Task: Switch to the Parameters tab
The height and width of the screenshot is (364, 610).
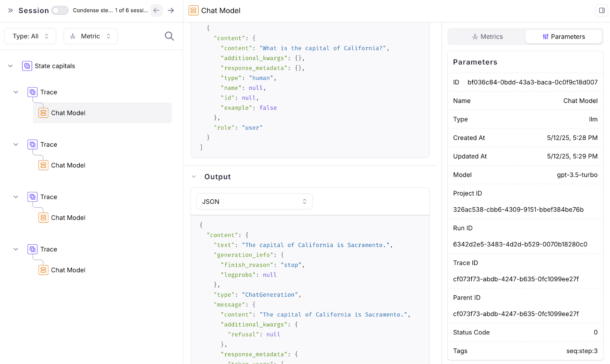Action: (x=563, y=37)
